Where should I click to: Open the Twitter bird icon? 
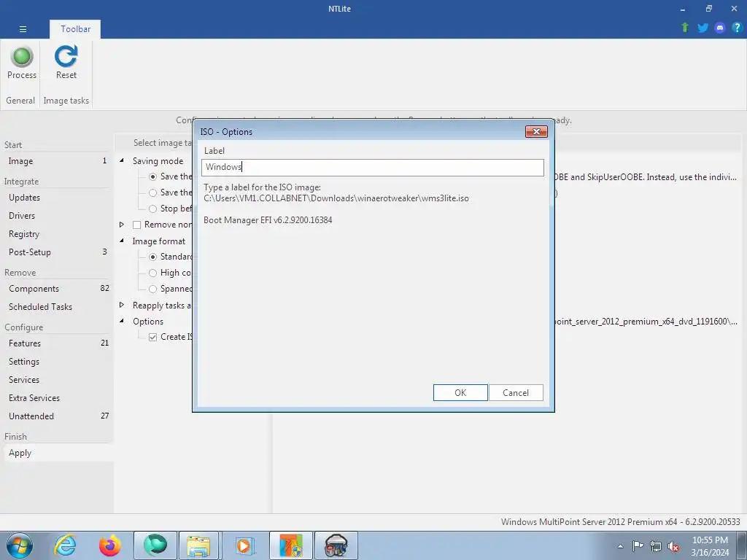click(703, 28)
